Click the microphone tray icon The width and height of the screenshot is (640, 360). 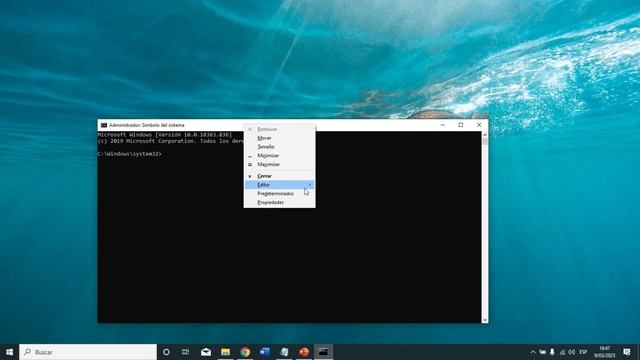552,352
